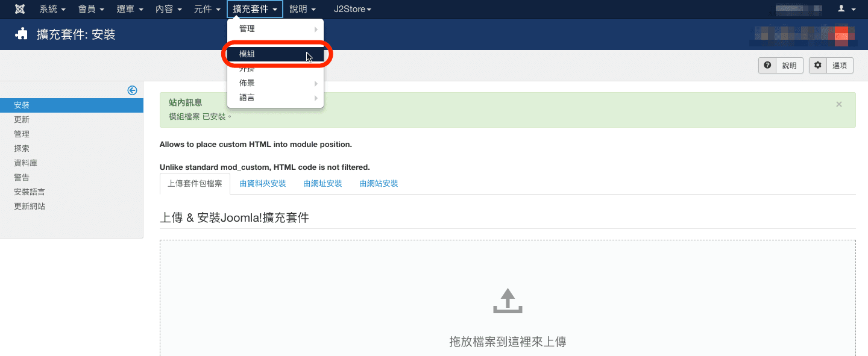
Task: Dismiss the green 站內訊息 alert
Action: point(838,104)
